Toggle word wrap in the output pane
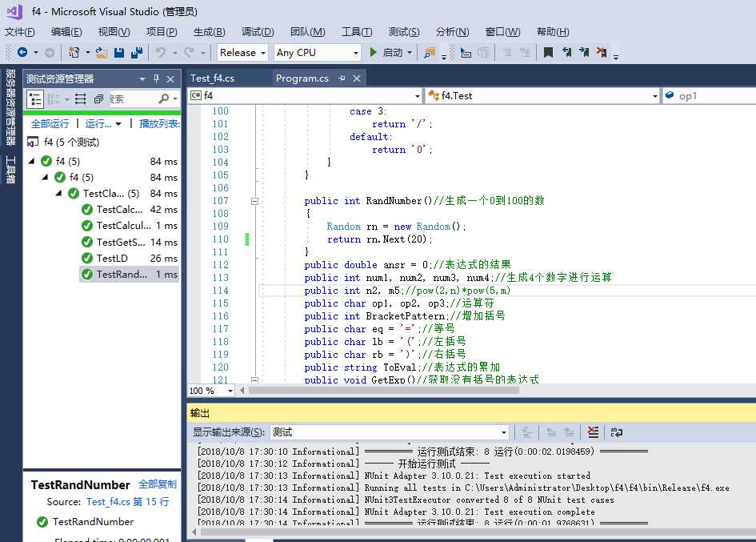This screenshot has width=756, height=542. 616,432
